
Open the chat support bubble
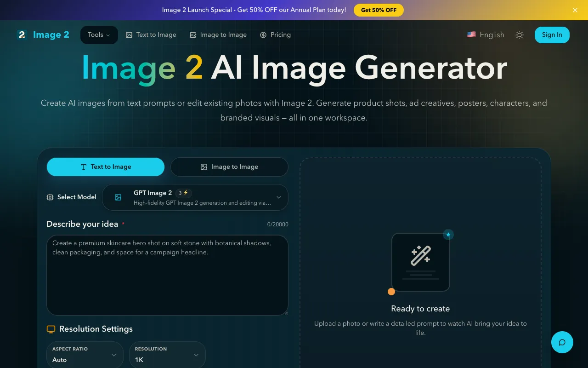(x=562, y=342)
